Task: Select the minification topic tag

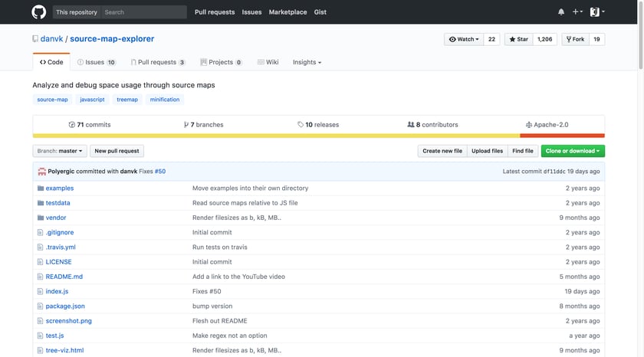Action: point(165,100)
